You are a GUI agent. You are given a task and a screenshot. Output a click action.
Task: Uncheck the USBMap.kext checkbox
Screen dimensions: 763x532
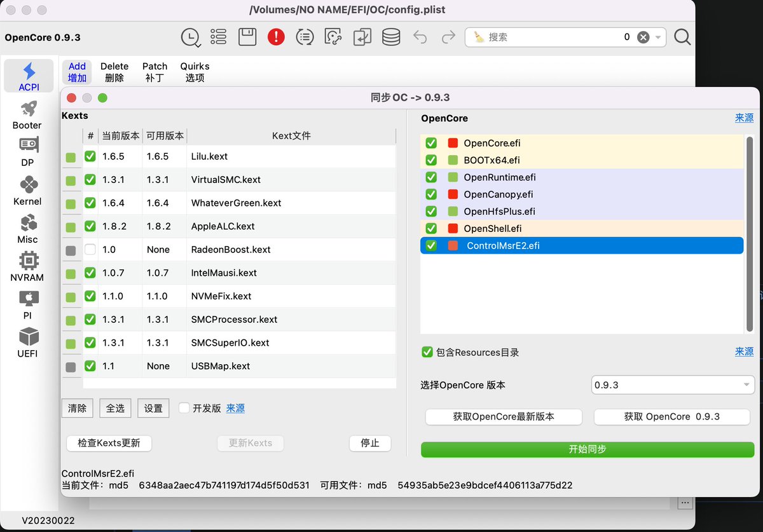90,365
